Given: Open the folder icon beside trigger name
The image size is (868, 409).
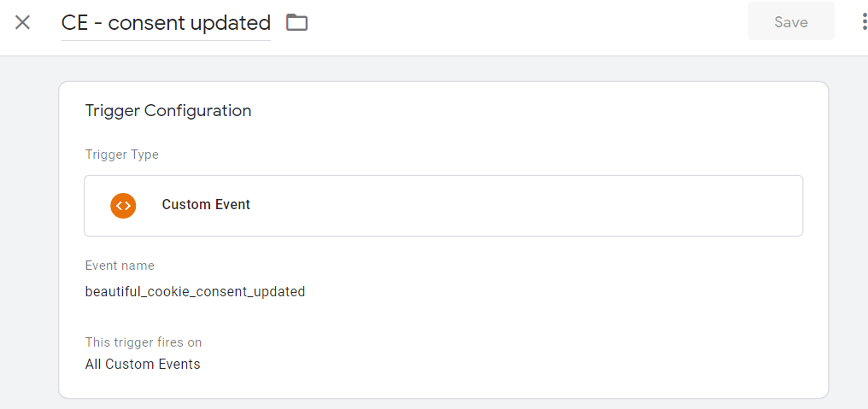Looking at the screenshot, I should point(296,23).
